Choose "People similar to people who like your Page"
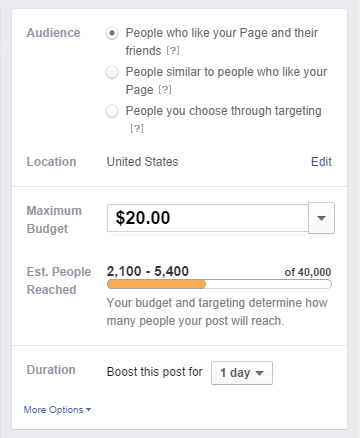Screen dimensions: 360x438 click(112, 72)
